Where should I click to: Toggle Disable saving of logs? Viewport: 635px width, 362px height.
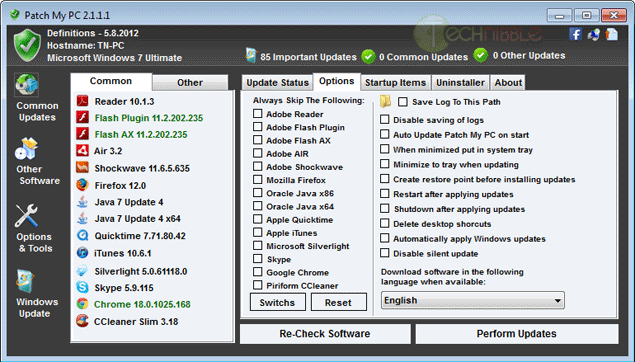tap(385, 119)
